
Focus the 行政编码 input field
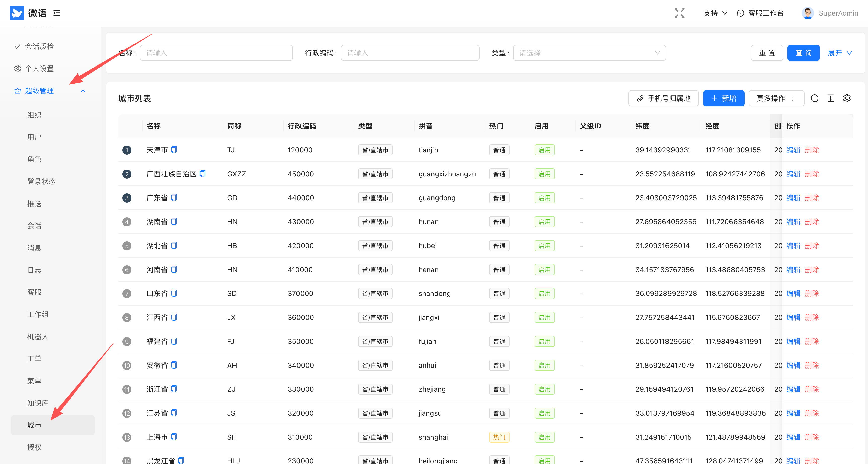410,53
